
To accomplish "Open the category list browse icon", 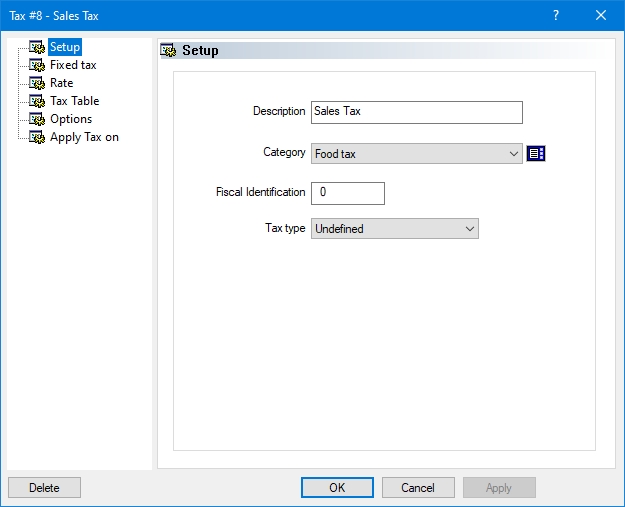I will [x=536, y=153].
